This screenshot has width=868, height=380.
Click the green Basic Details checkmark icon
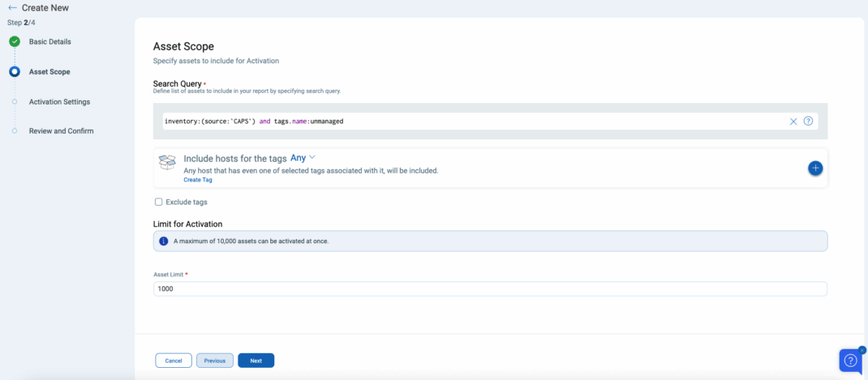15,41
